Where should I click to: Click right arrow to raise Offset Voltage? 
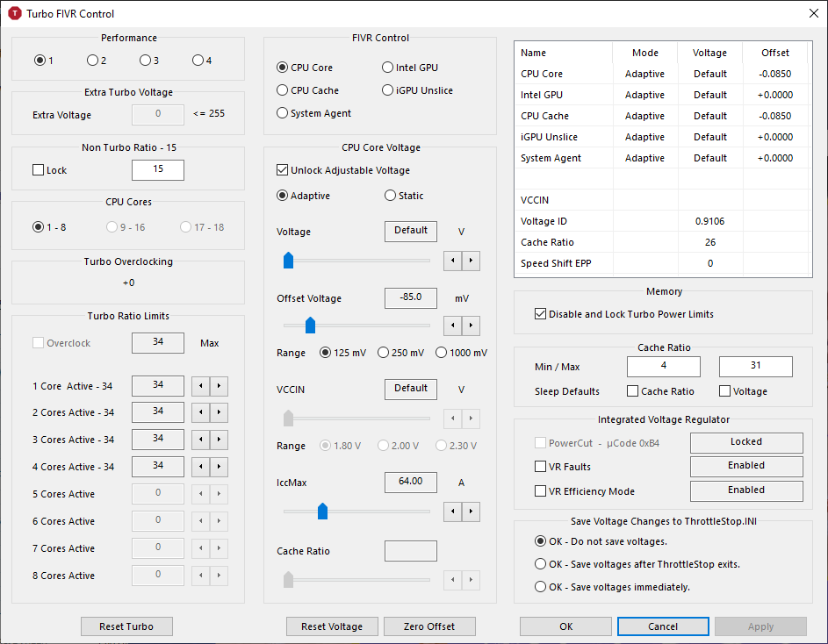(x=472, y=326)
